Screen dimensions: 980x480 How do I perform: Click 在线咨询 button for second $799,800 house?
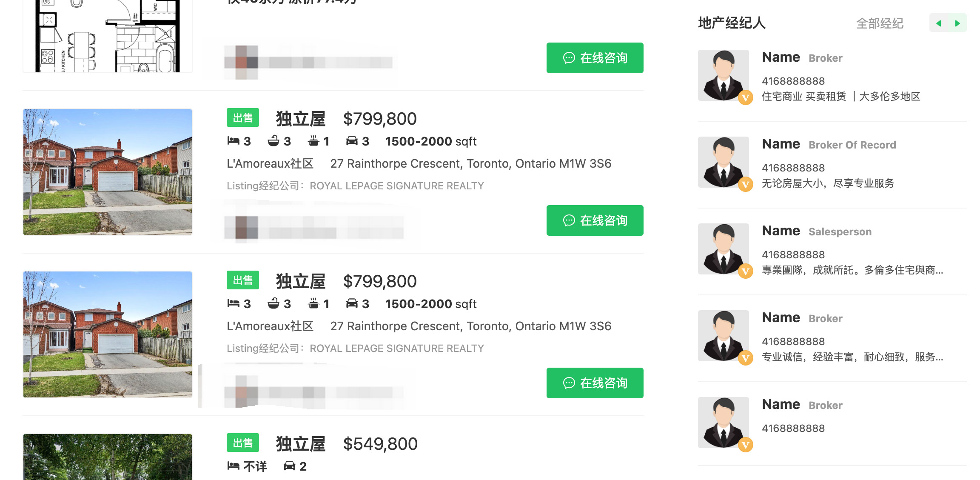[595, 383]
